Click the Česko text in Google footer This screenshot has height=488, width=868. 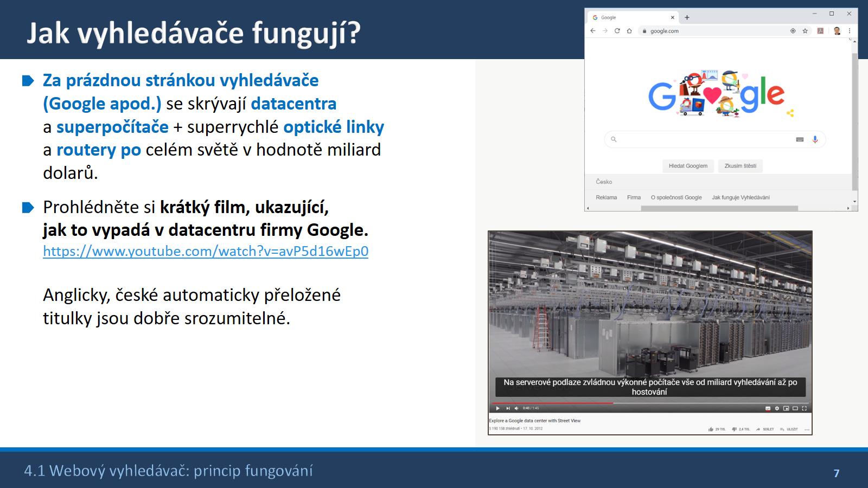click(604, 182)
